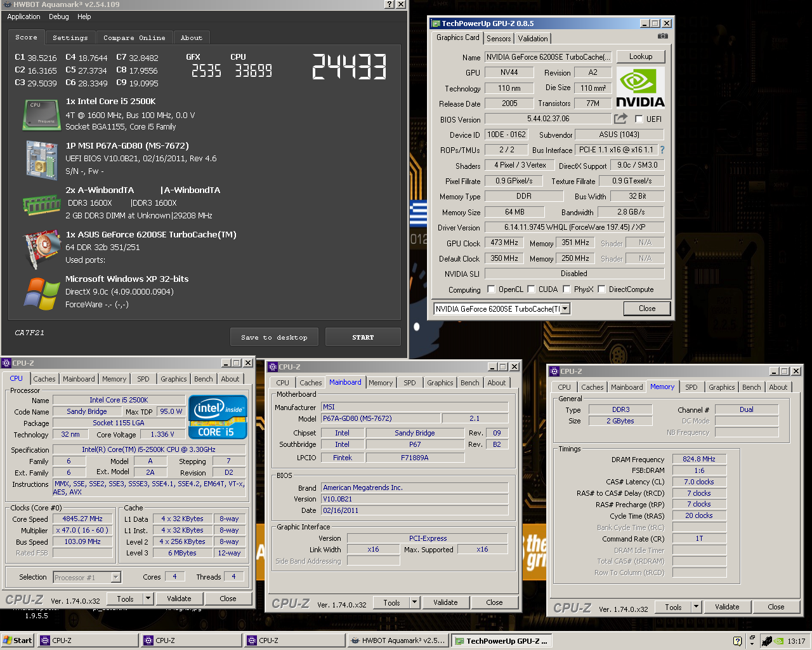Toggle the DirectCompute checkbox

(x=601, y=289)
